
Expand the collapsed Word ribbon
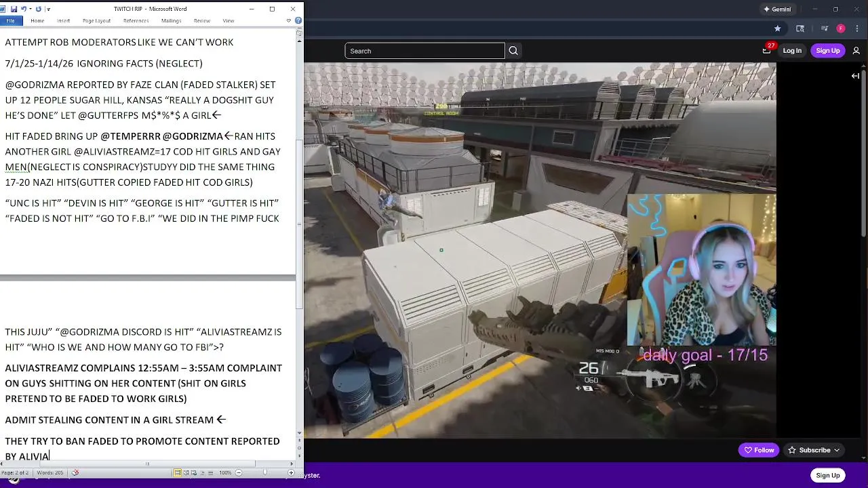[x=289, y=21]
